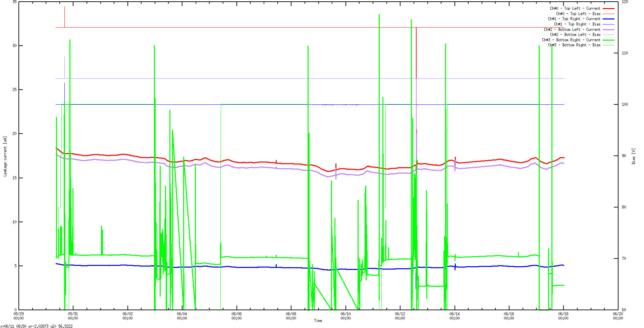Click the 06/10 00:00 time tick label
Image resolution: width=644 pixels, height=328 pixels.
(345, 316)
